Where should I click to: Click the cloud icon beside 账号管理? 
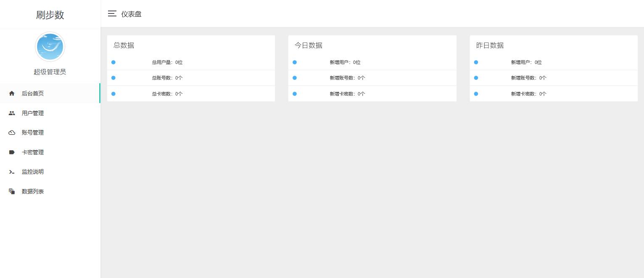(x=12, y=132)
